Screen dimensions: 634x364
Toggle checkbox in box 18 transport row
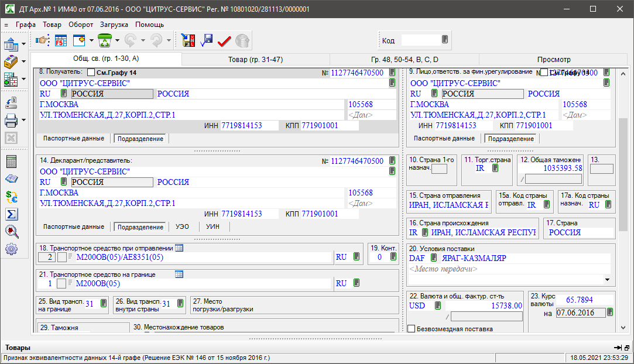point(62,257)
